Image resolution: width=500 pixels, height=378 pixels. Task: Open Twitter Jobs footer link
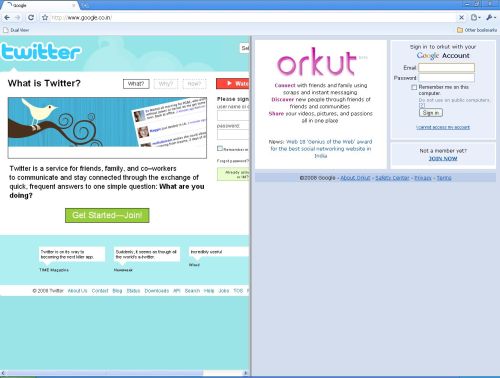(224, 291)
